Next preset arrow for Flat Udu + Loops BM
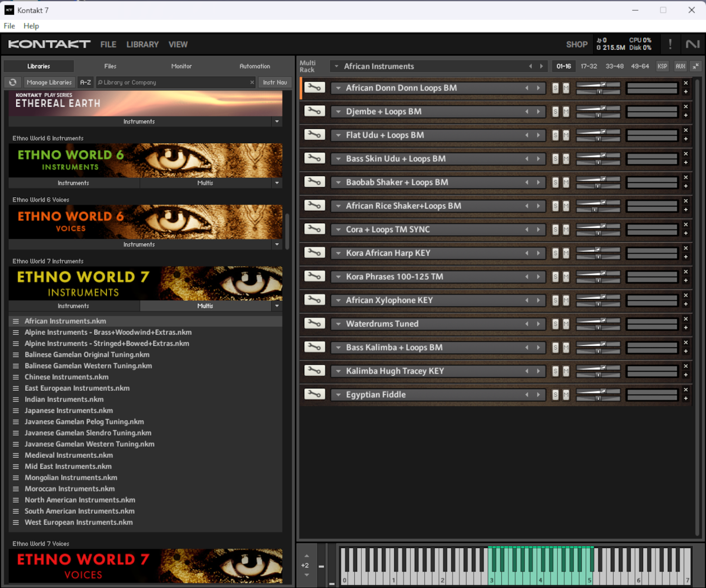 click(x=538, y=135)
